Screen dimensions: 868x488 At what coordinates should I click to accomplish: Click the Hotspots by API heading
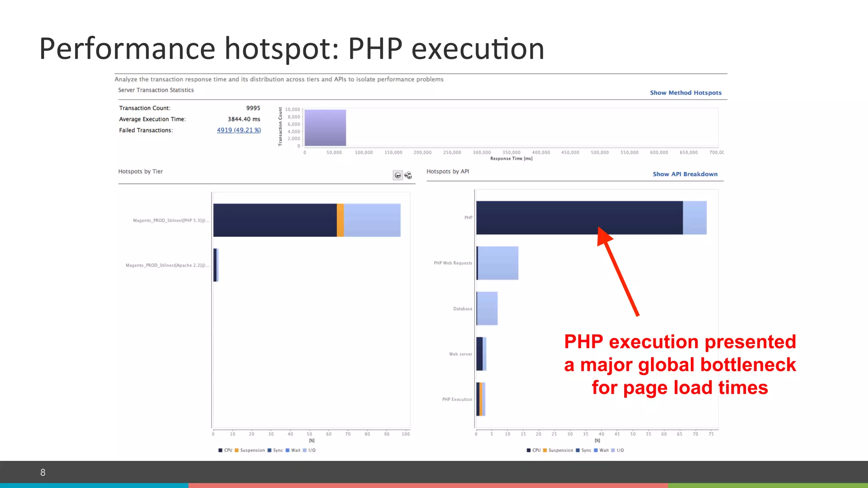coord(448,172)
